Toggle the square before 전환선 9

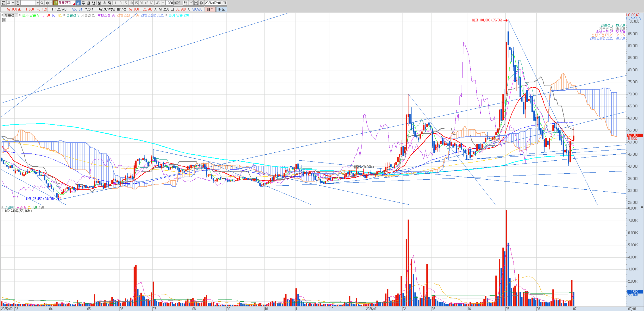[64, 15]
